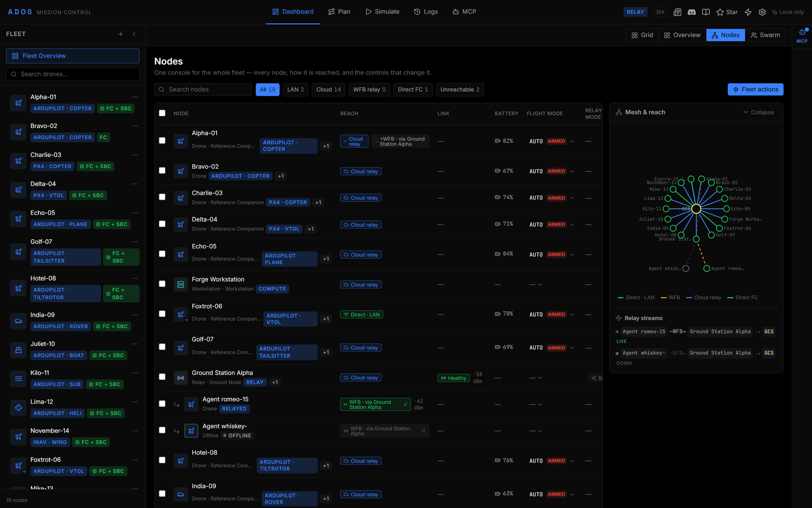812x508 pixels.
Task: Click Ground Station Alpha relay node icon
Action: point(180,378)
